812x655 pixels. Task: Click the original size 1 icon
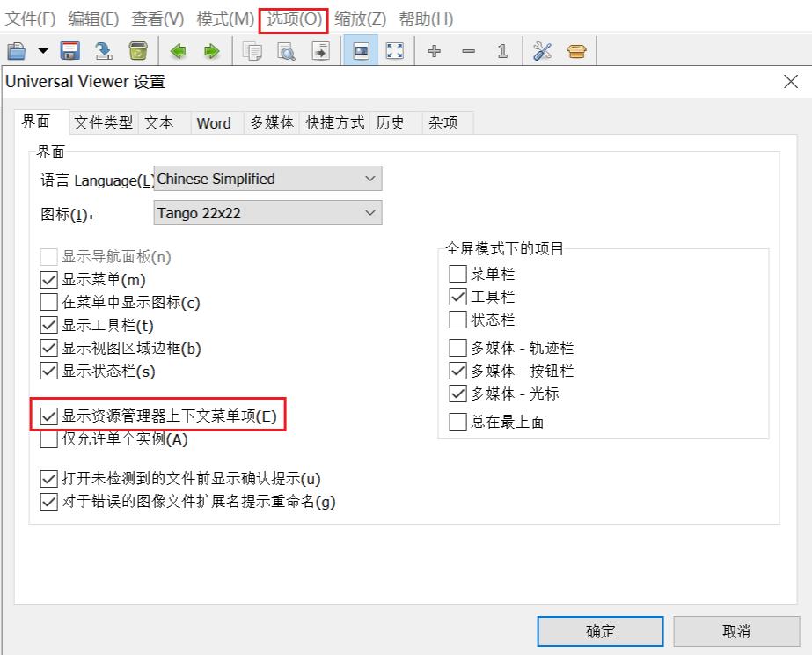(x=501, y=51)
